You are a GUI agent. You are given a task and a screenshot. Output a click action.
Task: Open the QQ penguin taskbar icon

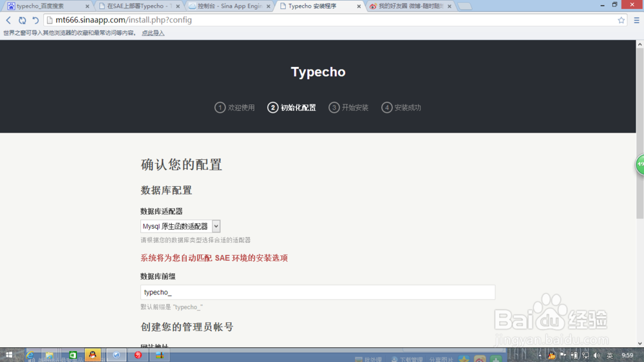93,355
